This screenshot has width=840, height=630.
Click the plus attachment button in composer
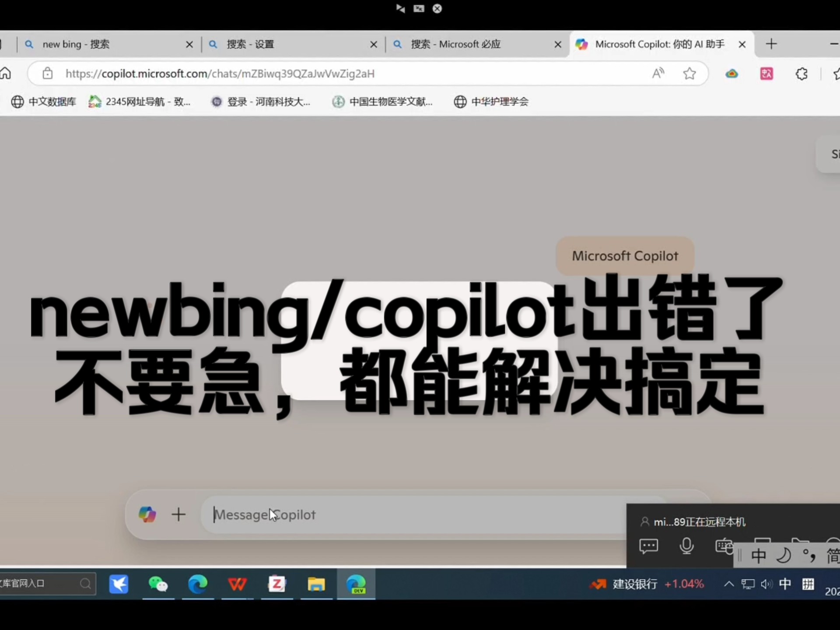178,514
